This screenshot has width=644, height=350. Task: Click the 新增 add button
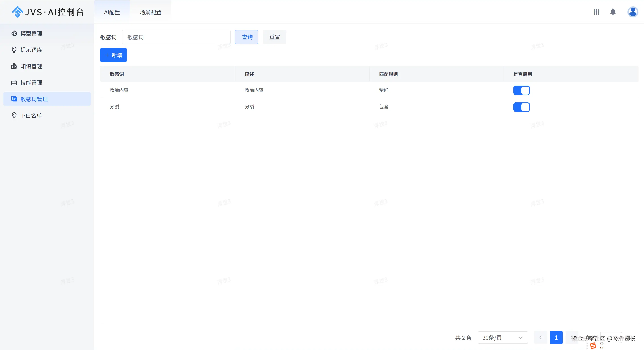113,55
